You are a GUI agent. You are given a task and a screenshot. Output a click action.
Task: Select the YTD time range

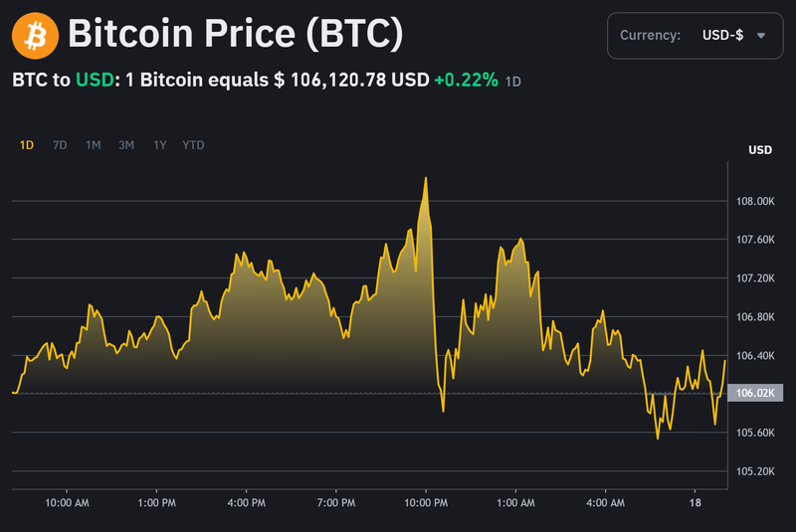point(193,145)
